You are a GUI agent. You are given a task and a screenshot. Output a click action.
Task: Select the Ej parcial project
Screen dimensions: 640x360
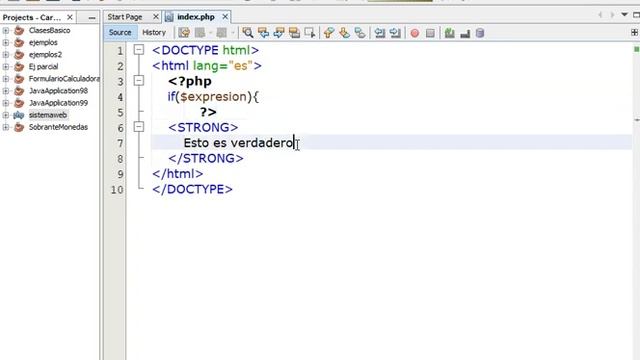[x=43, y=67]
